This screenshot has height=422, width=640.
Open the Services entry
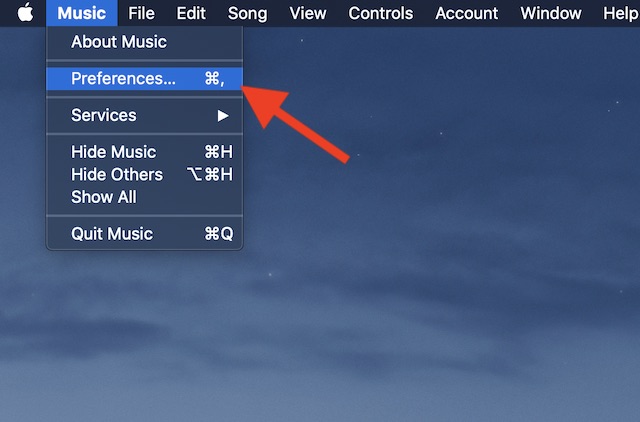(144, 115)
